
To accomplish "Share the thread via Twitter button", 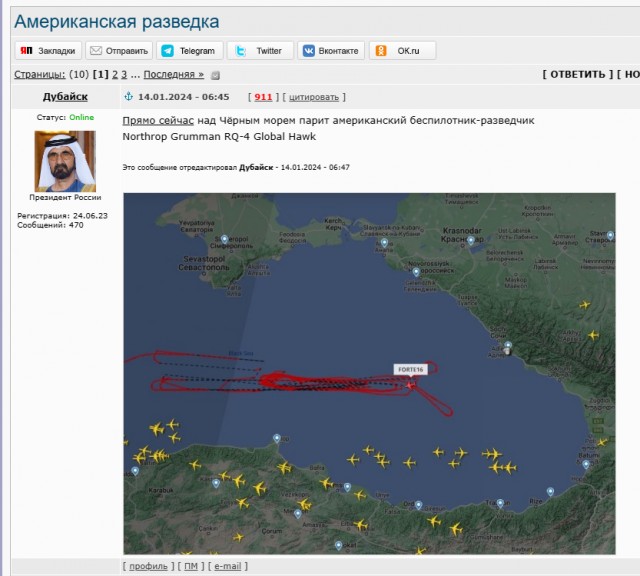I will click(260, 51).
